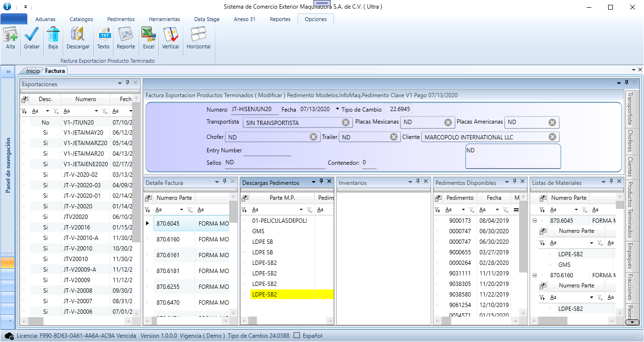Viewport: 644px width, 342px height.
Task: Expand the navigation panel with chevron button
Action: tap(8, 71)
